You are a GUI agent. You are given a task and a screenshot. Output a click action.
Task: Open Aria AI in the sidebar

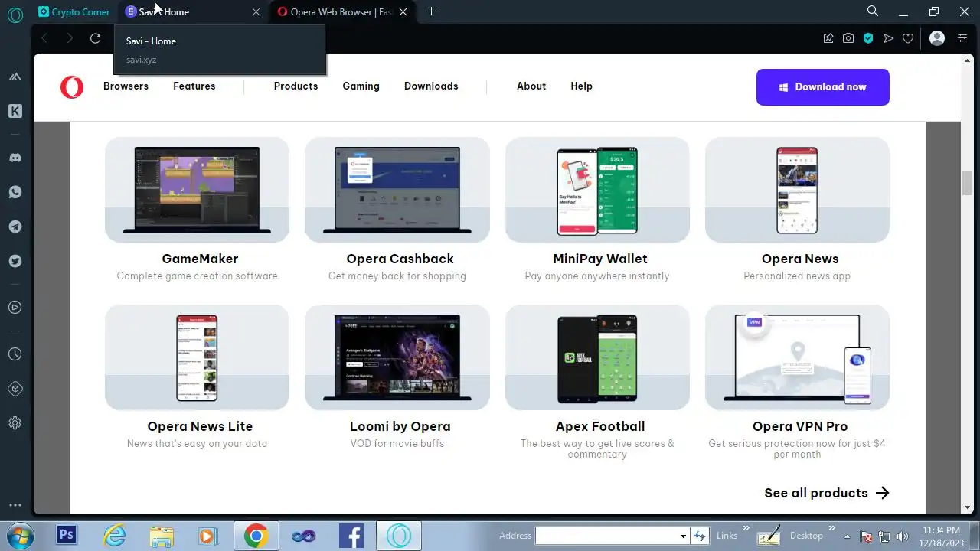[x=15, y=77]
